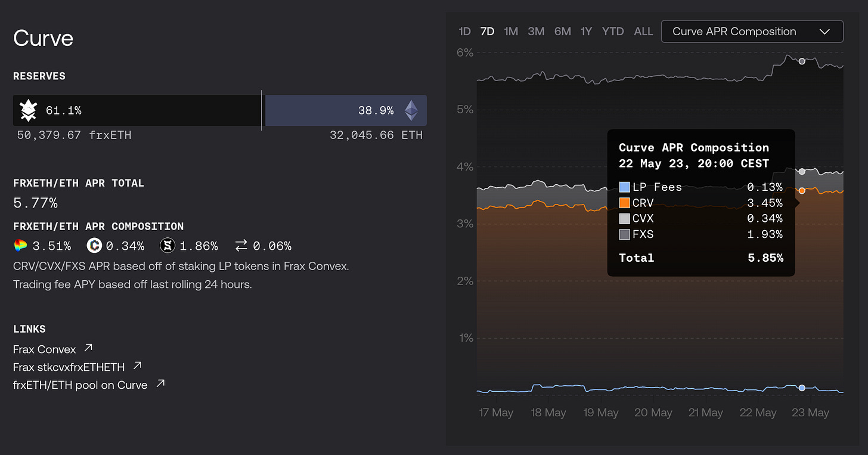Click the Ethereum diamond icon in reserves bar
The height and width of the screenshot is (455, 868).
tap(411, 110)
